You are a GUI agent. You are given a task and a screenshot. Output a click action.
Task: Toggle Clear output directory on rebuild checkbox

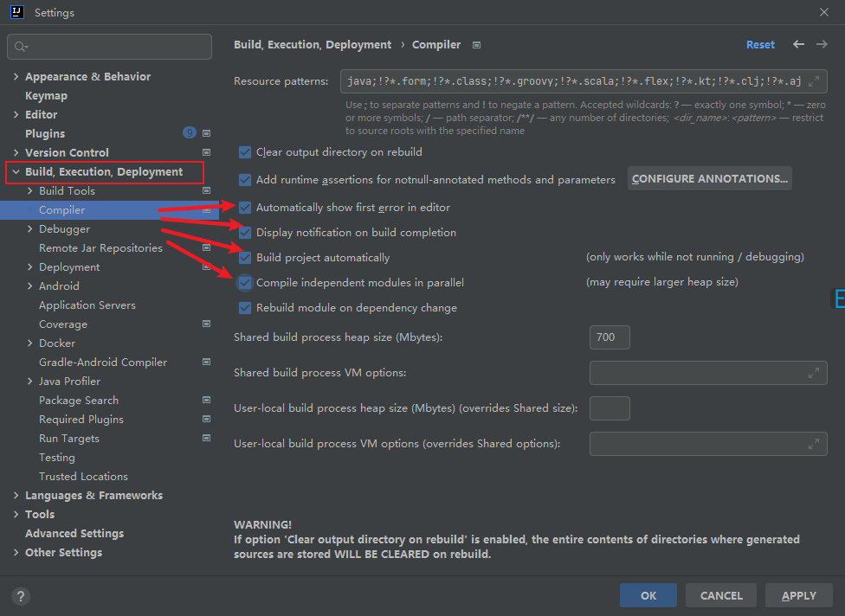point(245,152)
